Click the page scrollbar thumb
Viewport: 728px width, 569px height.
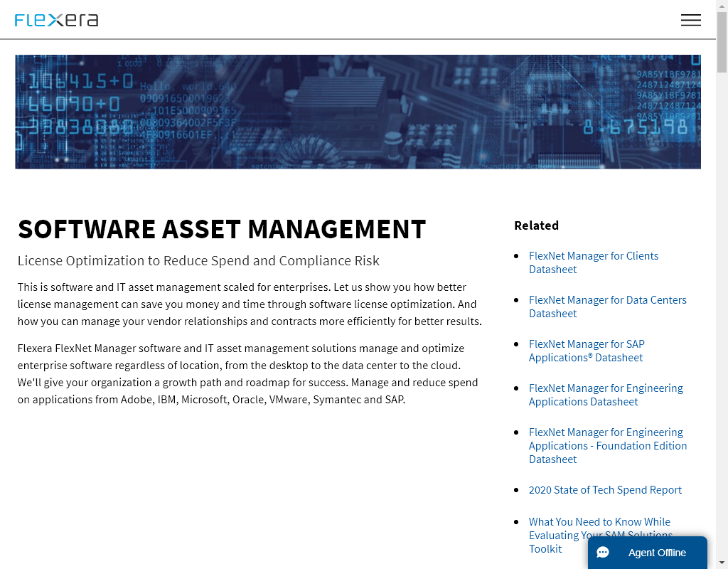(x=722, y=42)
